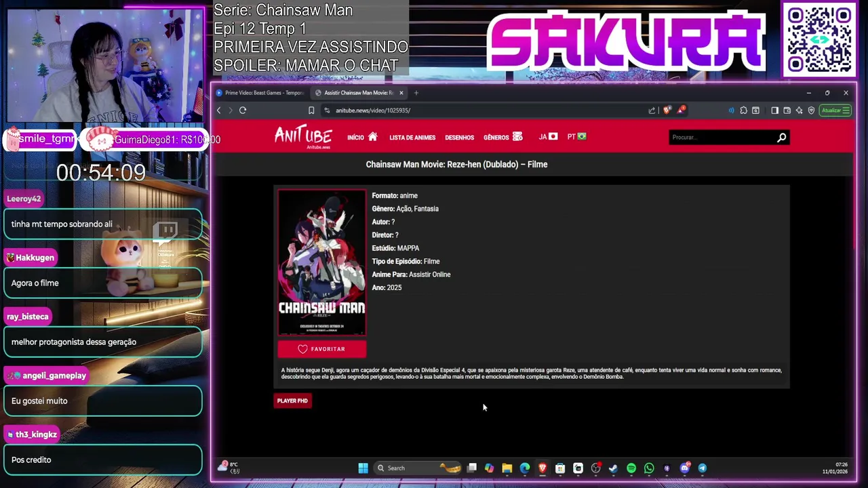Open the Brave Rewards triangle icon
This screenshot has width=868, height=488.
[x=680, y=110]
